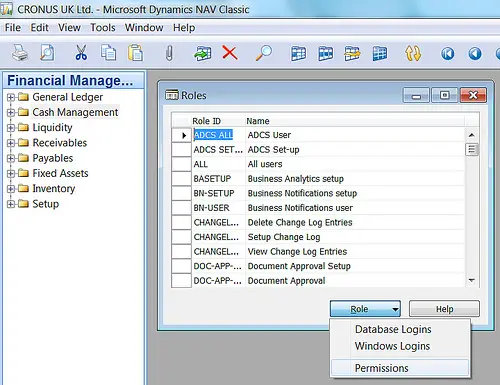Viewport: 500px width, 385px height.
Task: Expand the Cash Management folder
Action: pos(11,112)
